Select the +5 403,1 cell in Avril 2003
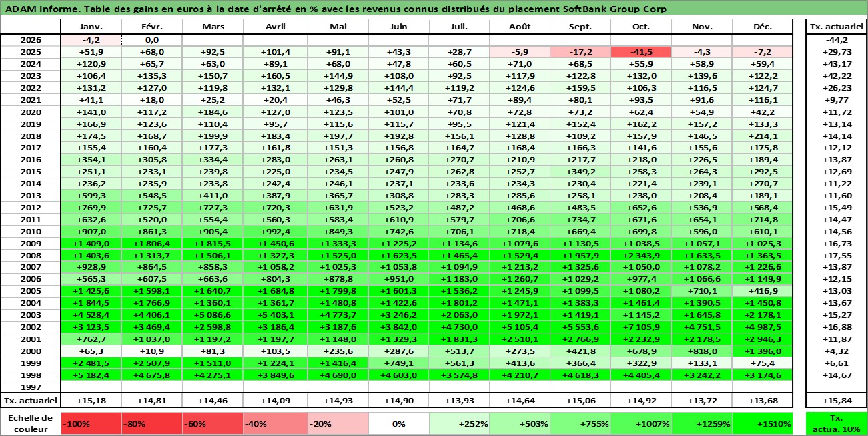This screenshot has width=868, height=436. click(277, 315)
